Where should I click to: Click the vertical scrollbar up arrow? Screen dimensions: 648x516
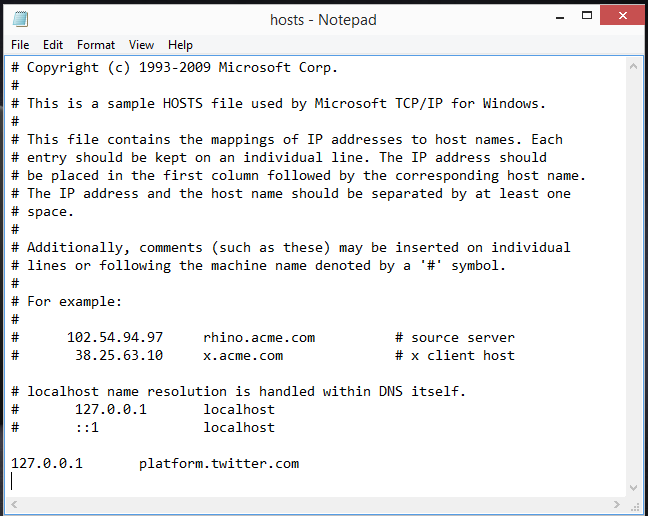point(632,66)
